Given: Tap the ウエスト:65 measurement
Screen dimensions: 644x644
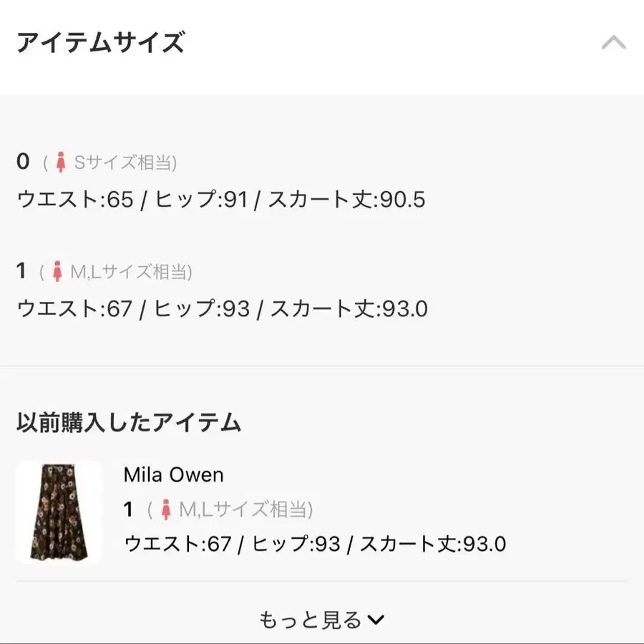Looking at the screenshot, I should pos(75,200).
